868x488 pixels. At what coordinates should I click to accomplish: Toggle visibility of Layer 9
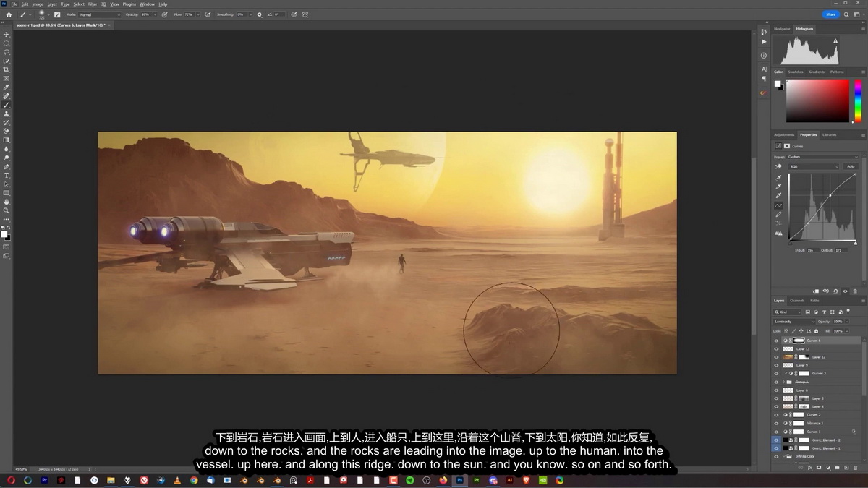776,365
